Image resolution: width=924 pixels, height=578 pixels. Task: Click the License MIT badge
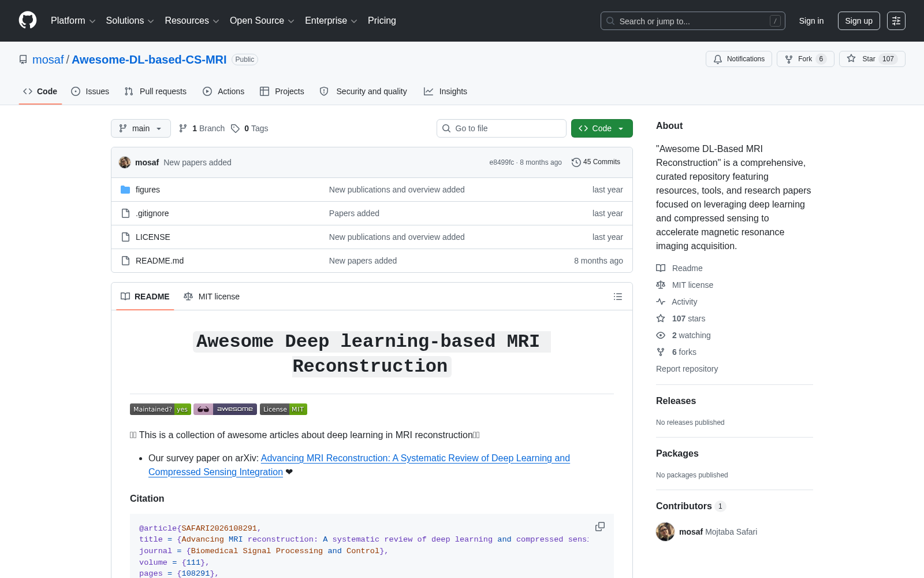284,409
